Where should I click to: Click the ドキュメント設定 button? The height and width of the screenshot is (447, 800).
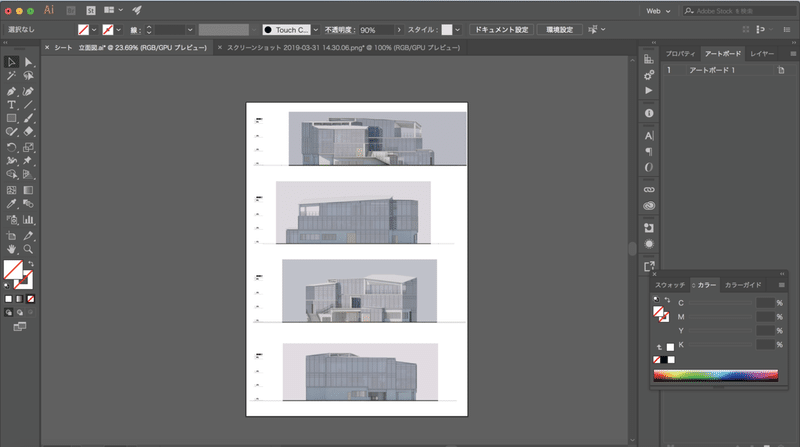point(502,30)
